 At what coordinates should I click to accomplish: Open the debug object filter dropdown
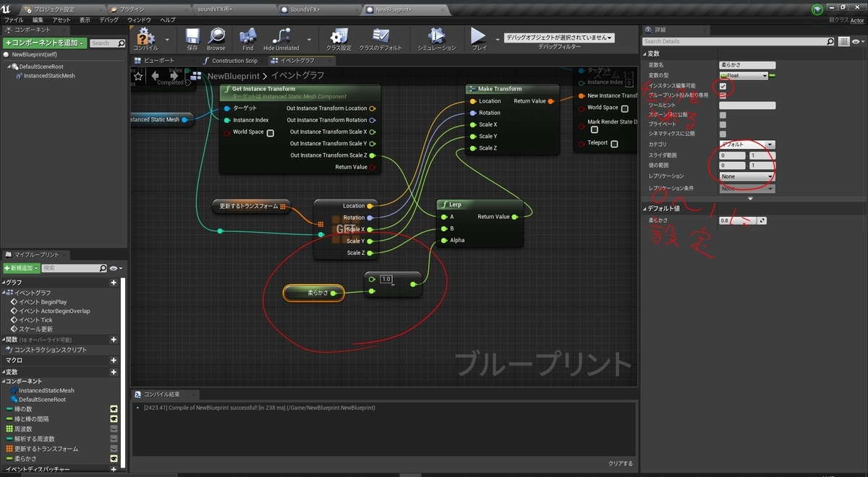click(559, 38)
